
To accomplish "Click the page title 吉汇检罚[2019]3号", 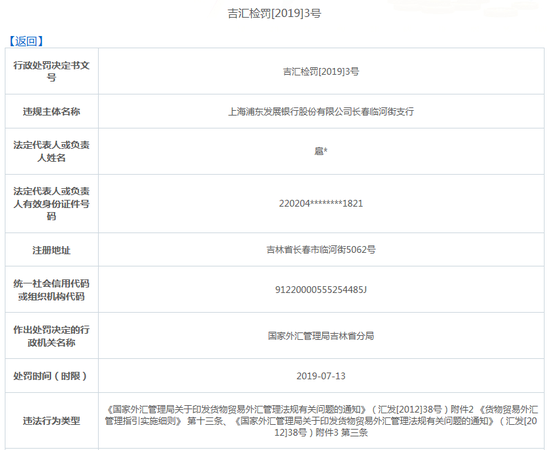I will 274,14.
